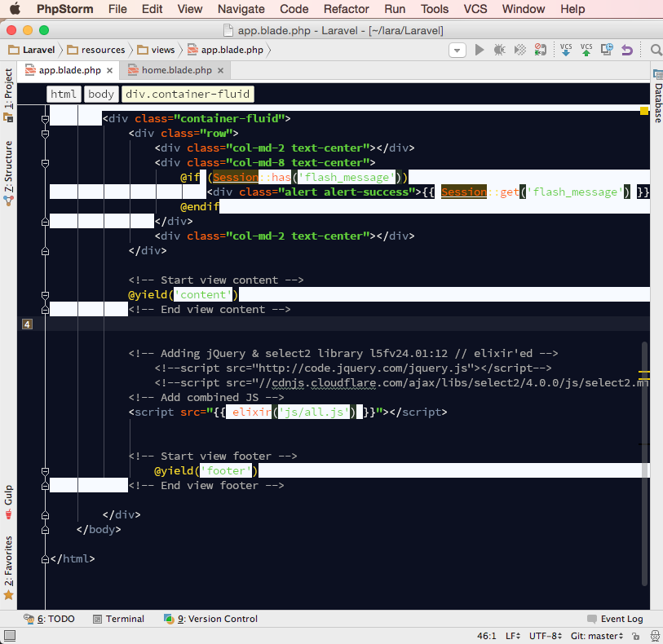Click the yellow inspection status indicator

coord(644,111)
